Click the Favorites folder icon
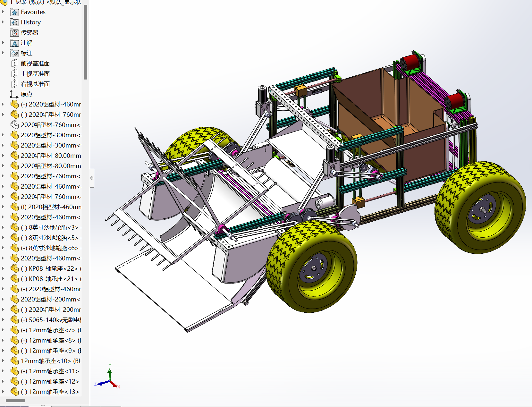 tap(14, 12)
